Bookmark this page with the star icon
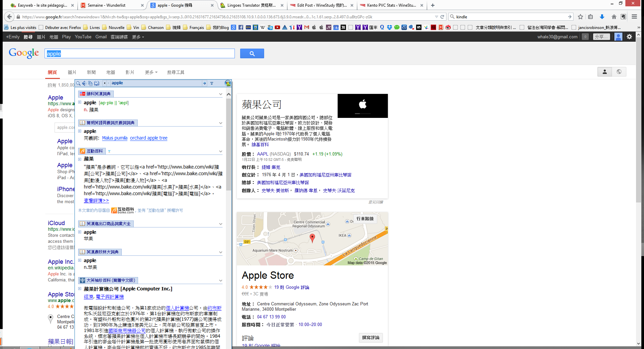 (x=580, y=17)
